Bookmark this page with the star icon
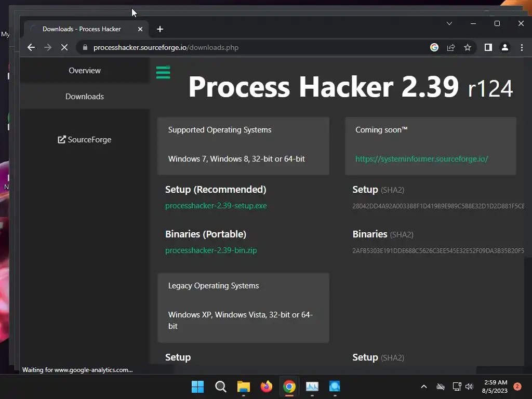Viewport: 532px width, 399px height. [x=468, y=47]
